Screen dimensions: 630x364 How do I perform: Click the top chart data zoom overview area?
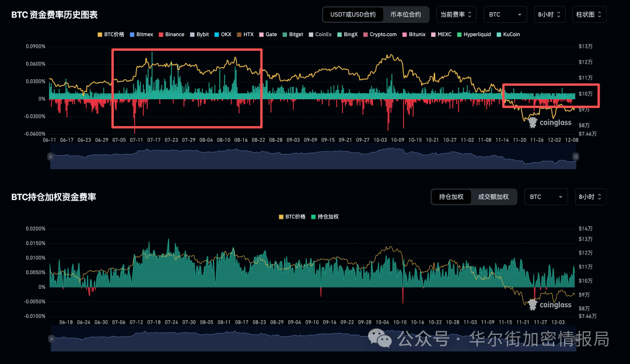[x=313, y=157]
